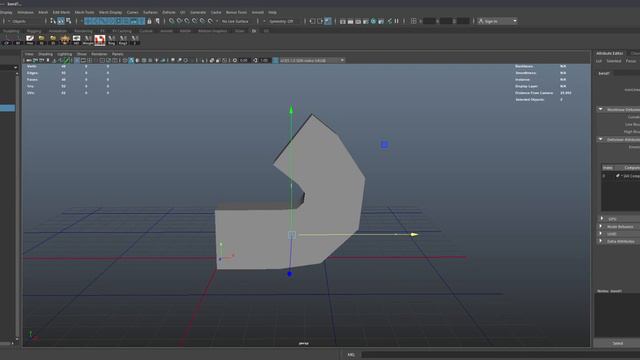
Task: Open the Rigging shelf tab
Action: pyautogui.click(x=34, y=31)
